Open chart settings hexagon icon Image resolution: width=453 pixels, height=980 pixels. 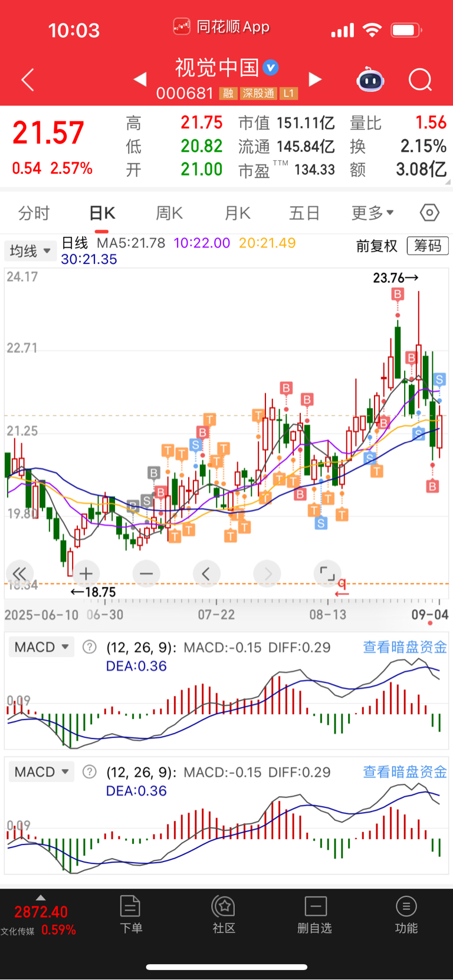[x=429, y=212]
